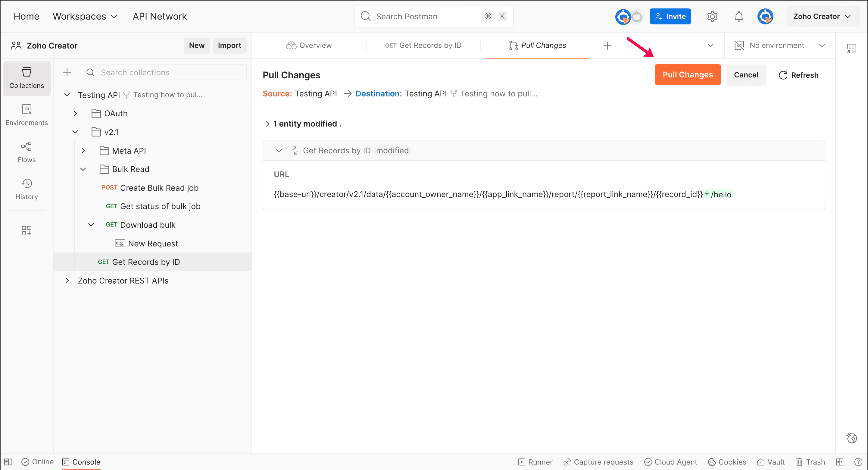Open Trash in the status bar
The width and height of the screenshot is (868, 470).
(x=810, y=462)
